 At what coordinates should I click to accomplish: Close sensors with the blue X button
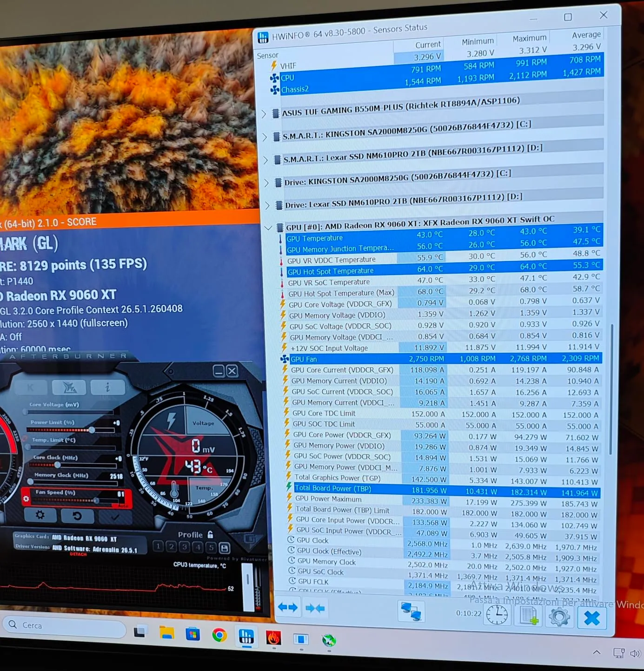[592, 618]
